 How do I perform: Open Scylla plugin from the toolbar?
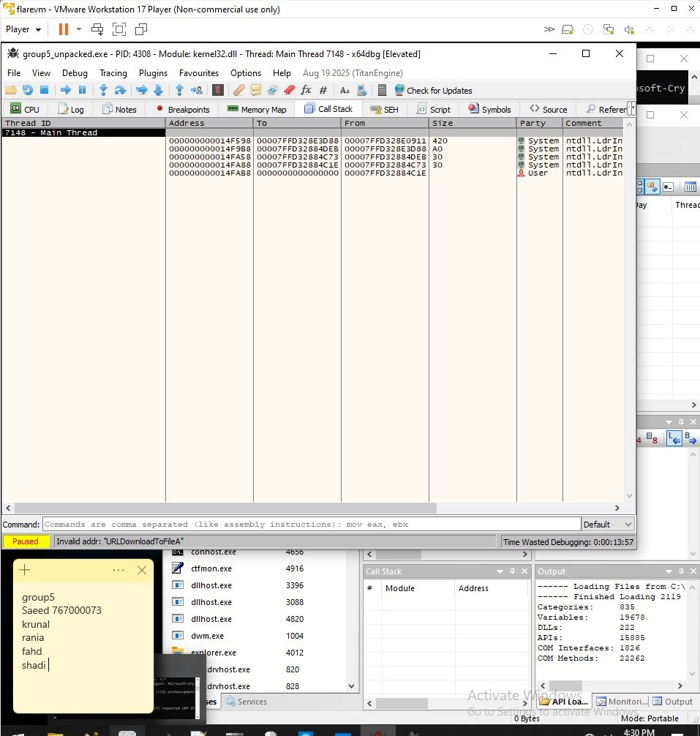[217, 90]
